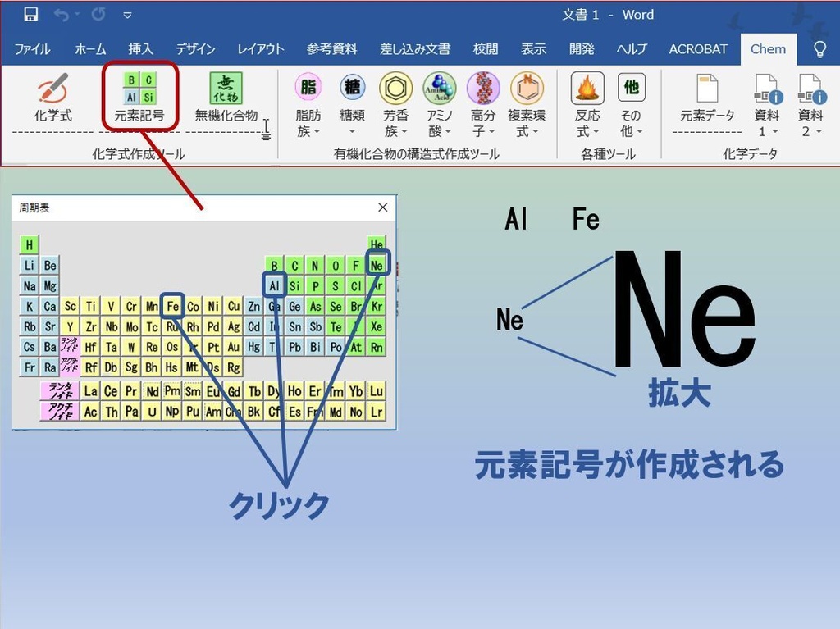The height and width of the screenshot is (629, 840).
Task: Open the ヘルプ tab
Action: tap(632, 49)
